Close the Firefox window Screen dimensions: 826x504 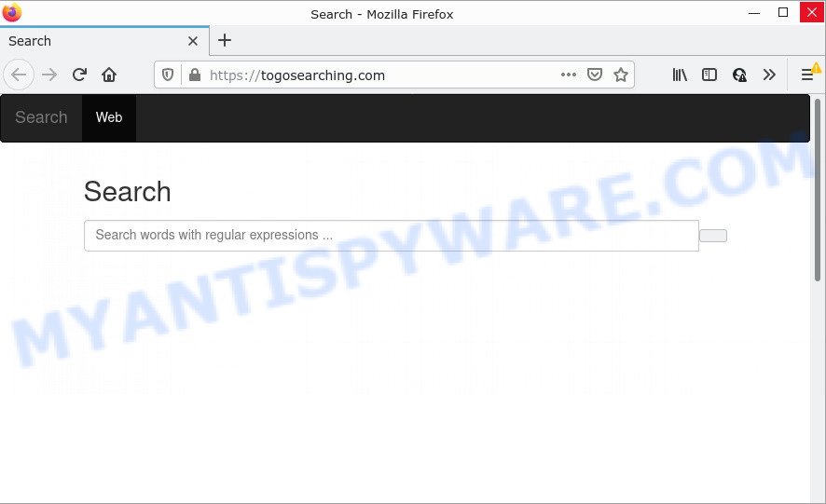pos(812,13)
